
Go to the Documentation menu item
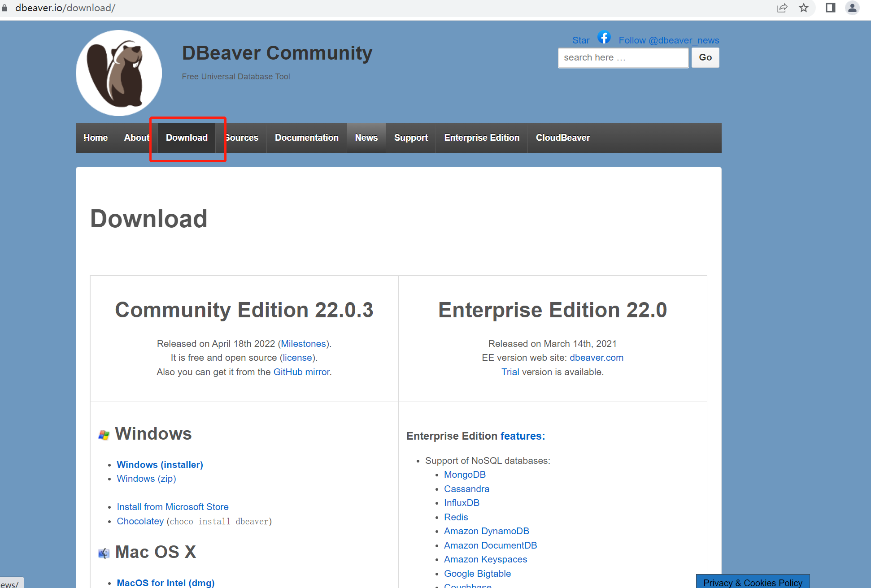click(306, 138)
